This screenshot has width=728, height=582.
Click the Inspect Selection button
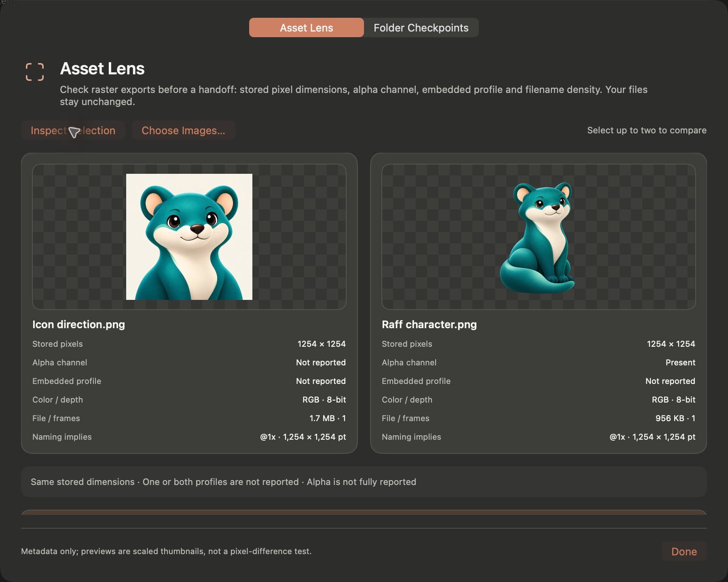click(73, 130)
